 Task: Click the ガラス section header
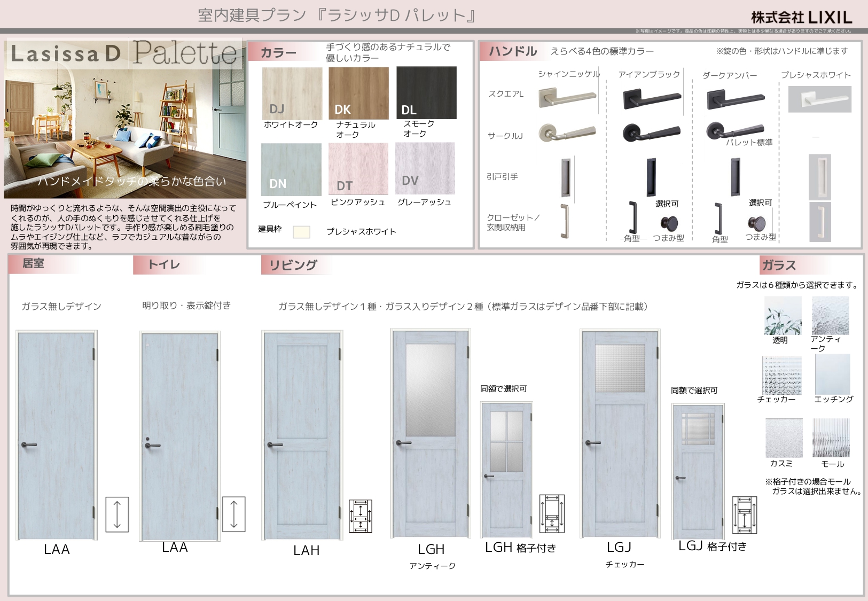779,265
